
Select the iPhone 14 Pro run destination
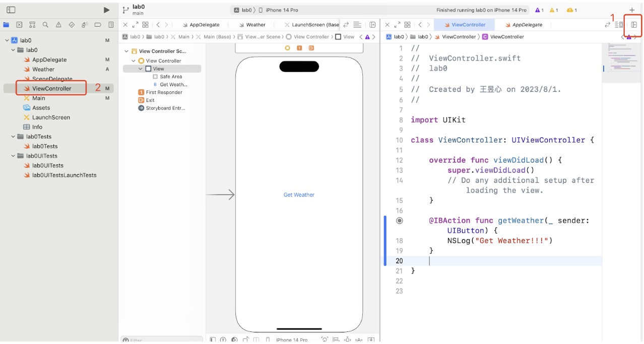(x=282, y=10)
